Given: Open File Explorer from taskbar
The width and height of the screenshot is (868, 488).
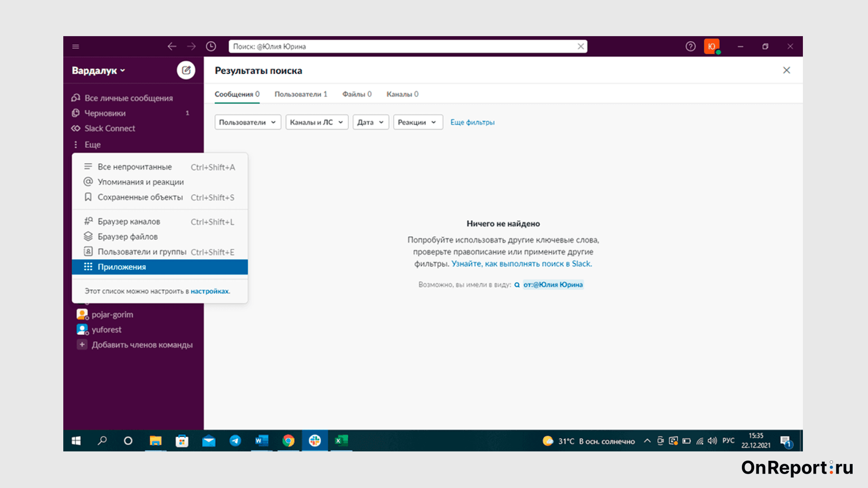Looking at the screenshot, I should [x=156, y=441].
